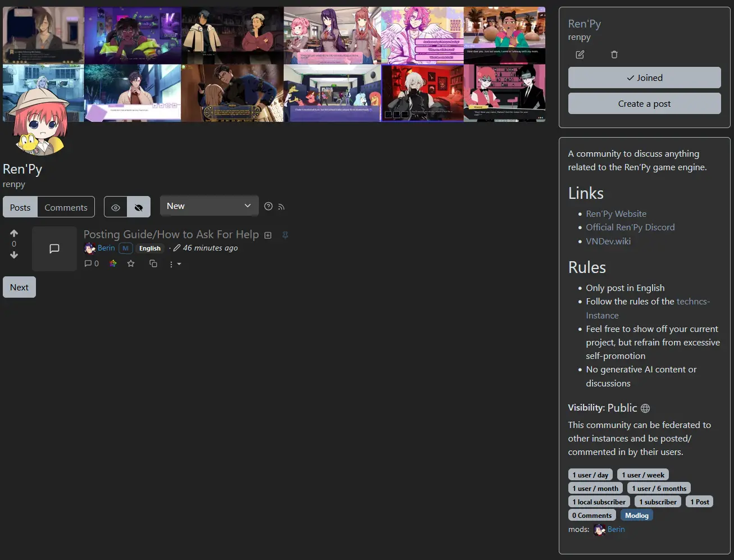Open the Posting Guide/How to Ask For Help post
The height and width of the screenshot is (560, 734).
pos(171,234)
